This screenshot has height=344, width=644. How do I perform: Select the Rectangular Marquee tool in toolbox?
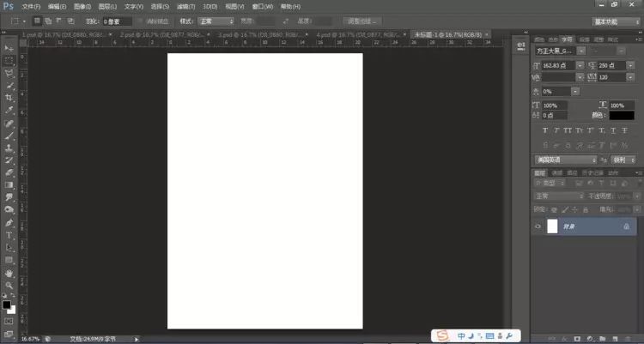tap(9, 61)
